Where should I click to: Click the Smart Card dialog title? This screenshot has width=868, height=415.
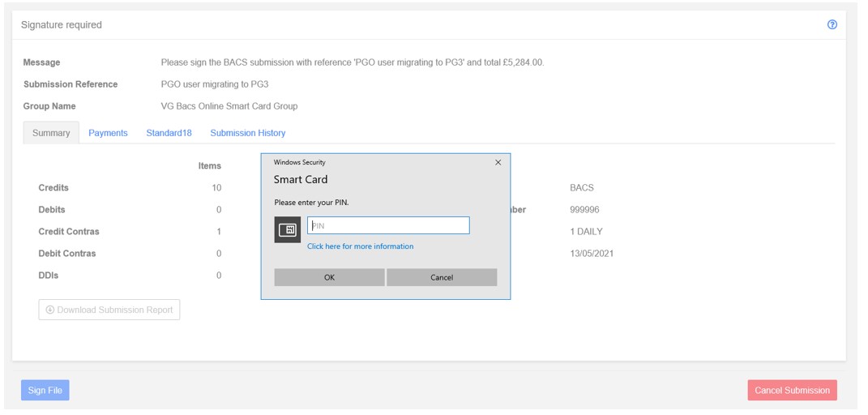[301, 179]
